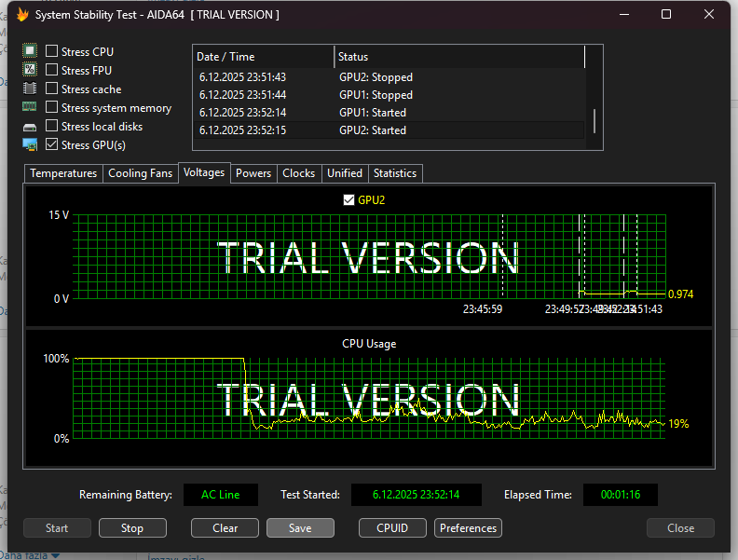The height and width of the screenshot is (560, 738).
Task: Click the CPU chip icon beside Stress CPU
Action: (x=30, y=51)
